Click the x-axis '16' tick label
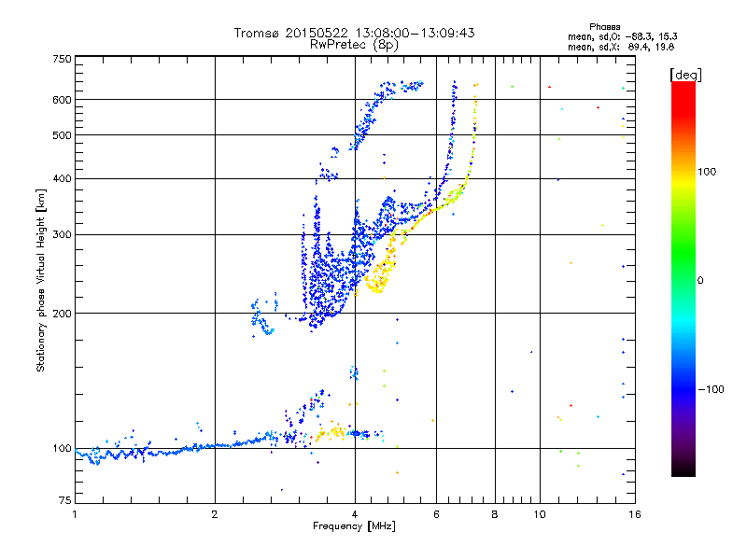The height and width of the screenshot is (560, 747). tap(635, 514)
